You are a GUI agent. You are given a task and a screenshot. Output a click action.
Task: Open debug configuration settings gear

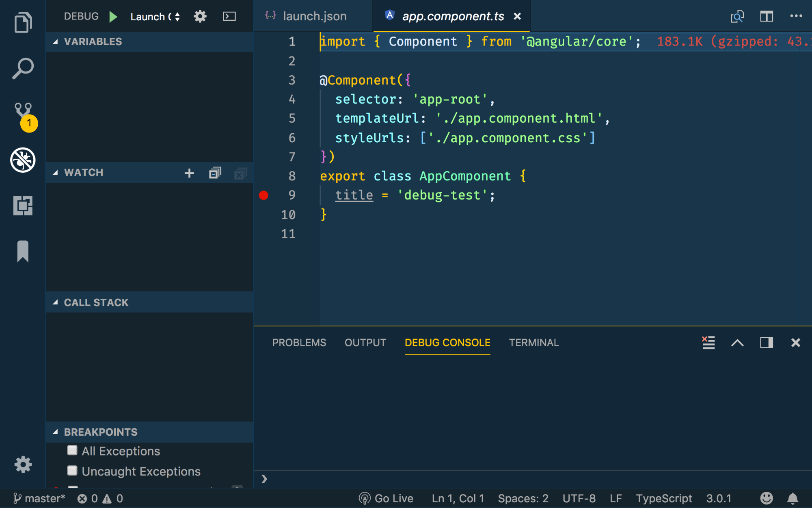(x=200, y=16)
